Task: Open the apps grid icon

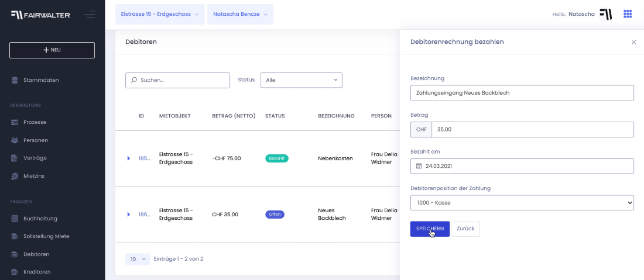Action: coord(628,14)
